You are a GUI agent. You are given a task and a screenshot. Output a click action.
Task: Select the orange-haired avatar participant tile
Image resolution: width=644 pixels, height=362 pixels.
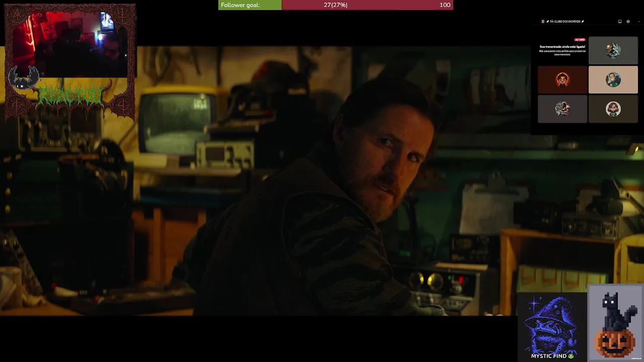coord(562,79)
